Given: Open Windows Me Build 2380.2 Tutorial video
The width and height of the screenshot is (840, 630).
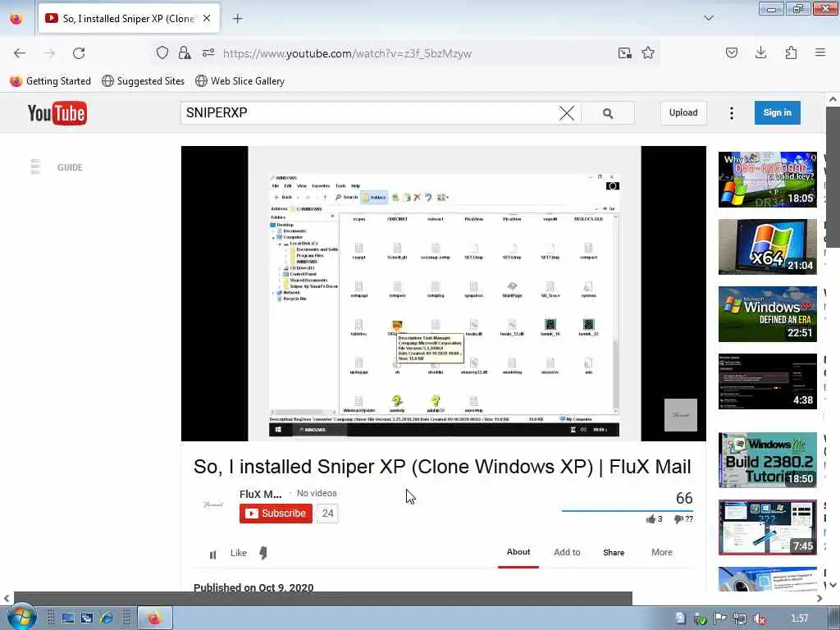Looking at the screenshot, I should tap(767, 460).
